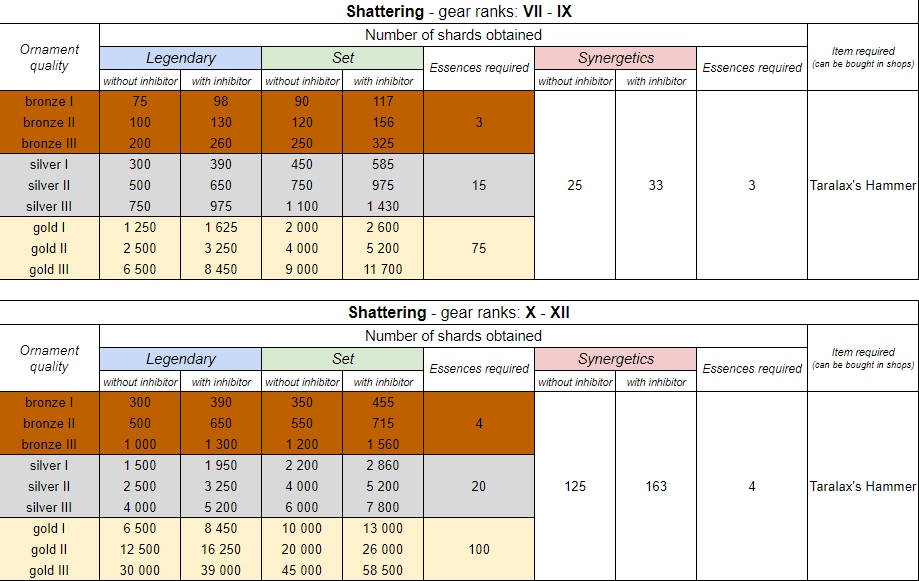Screen dimensions: 919x581
Task: Select the 'silver II' row label in the VII - IX table
Action: 49,185
